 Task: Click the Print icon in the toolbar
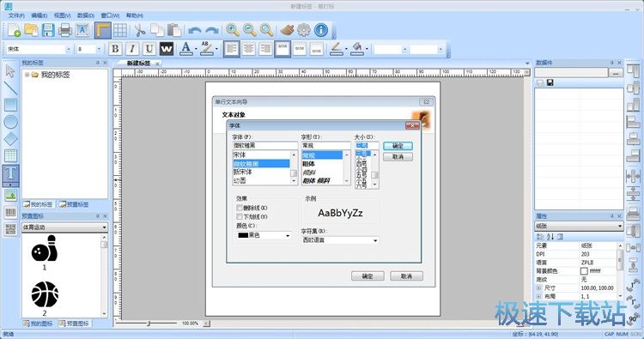click(x=65, y=30)
